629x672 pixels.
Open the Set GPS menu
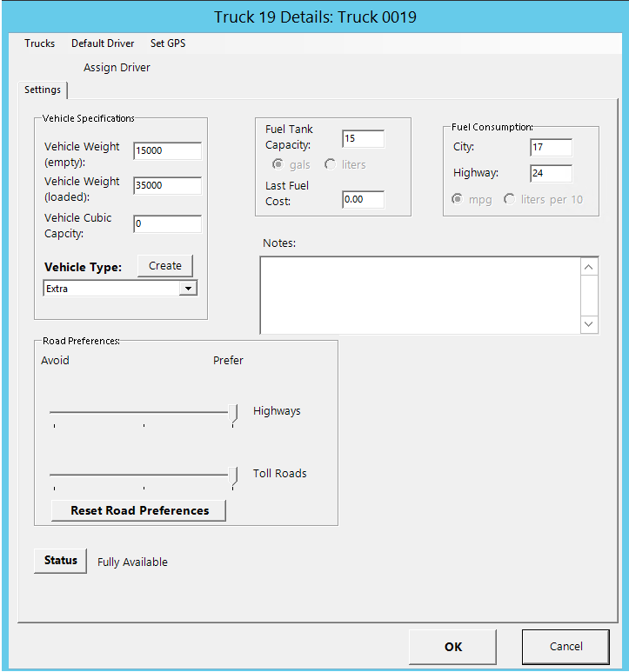coord(167,43)
